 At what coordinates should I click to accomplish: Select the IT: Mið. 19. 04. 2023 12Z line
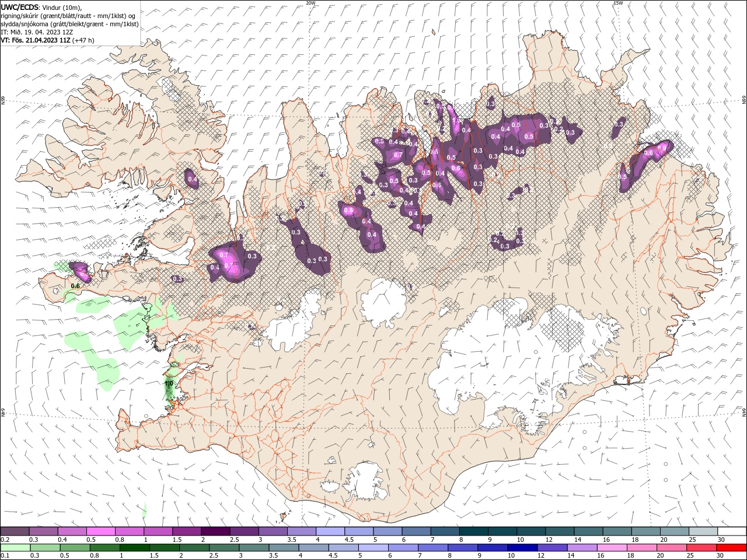click(x=37, y=32)
